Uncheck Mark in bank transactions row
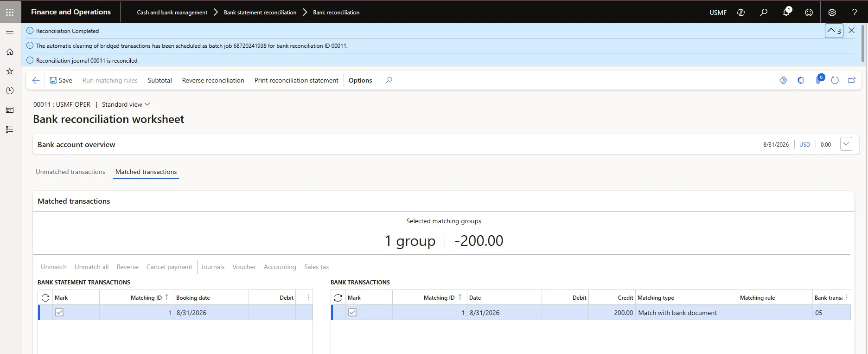The image size is (868, 354). tap(352, 312)
